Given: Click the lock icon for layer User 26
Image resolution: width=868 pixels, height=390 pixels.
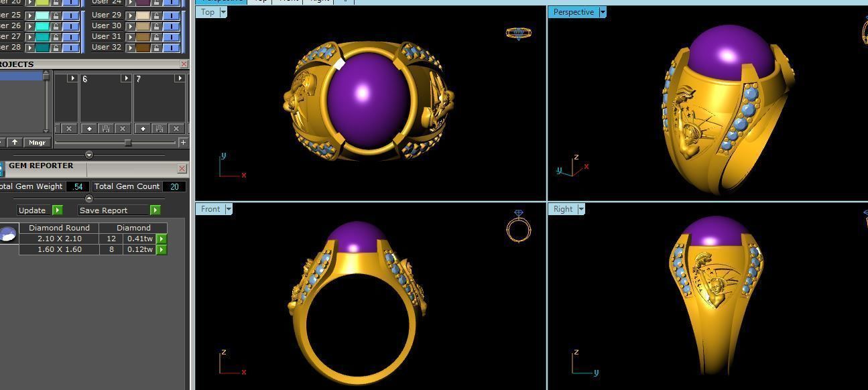Looking at the screenshot, I should pos(56,26).
